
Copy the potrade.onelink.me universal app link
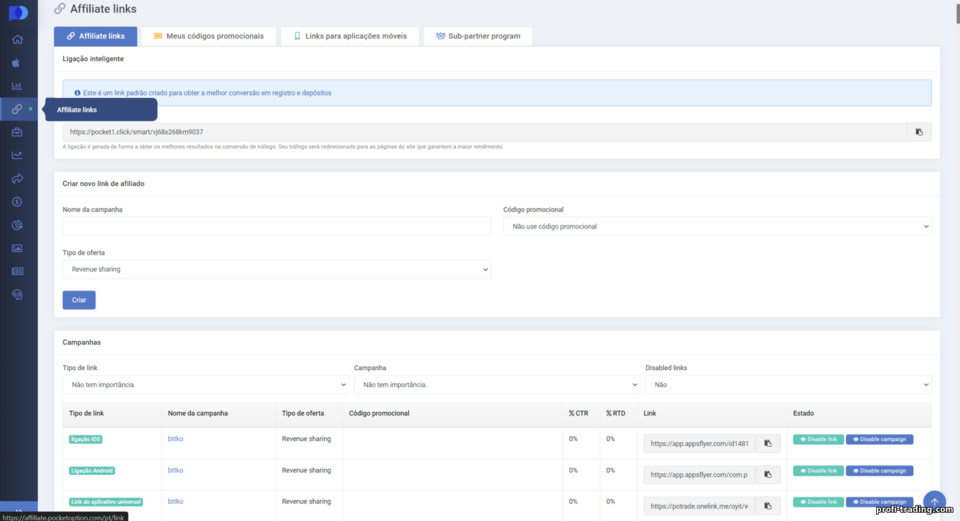(x=768, y=506)
